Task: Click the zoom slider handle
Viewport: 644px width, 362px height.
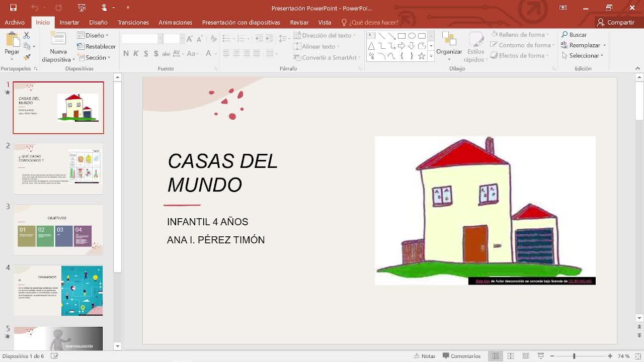Action: (574, 356)
